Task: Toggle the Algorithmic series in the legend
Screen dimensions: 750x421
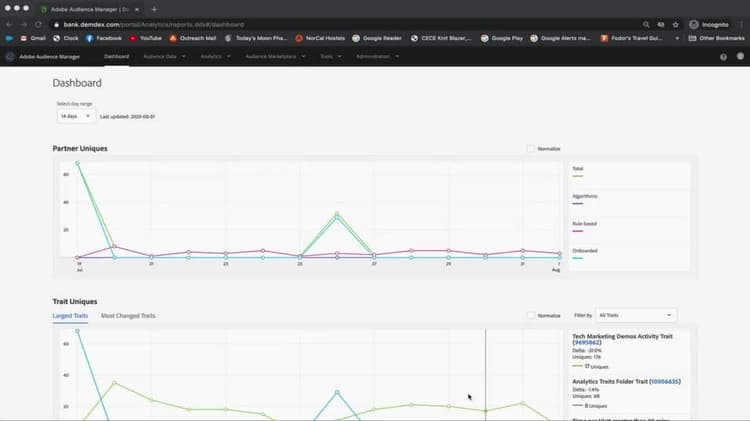Action: click(x=585, y=199)
